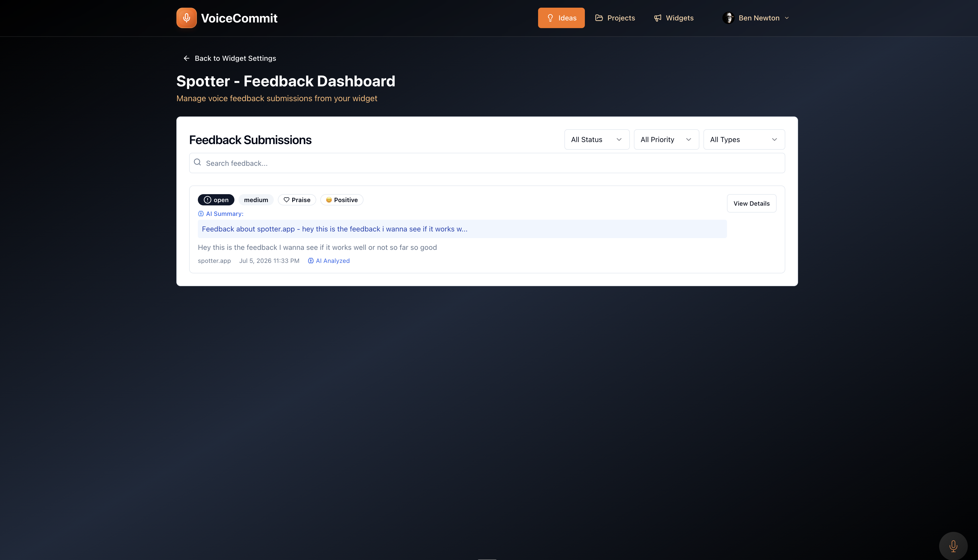Open View Details for the feedback
The width and height of the screenshot is (978, 560).
tap(751, 203)
